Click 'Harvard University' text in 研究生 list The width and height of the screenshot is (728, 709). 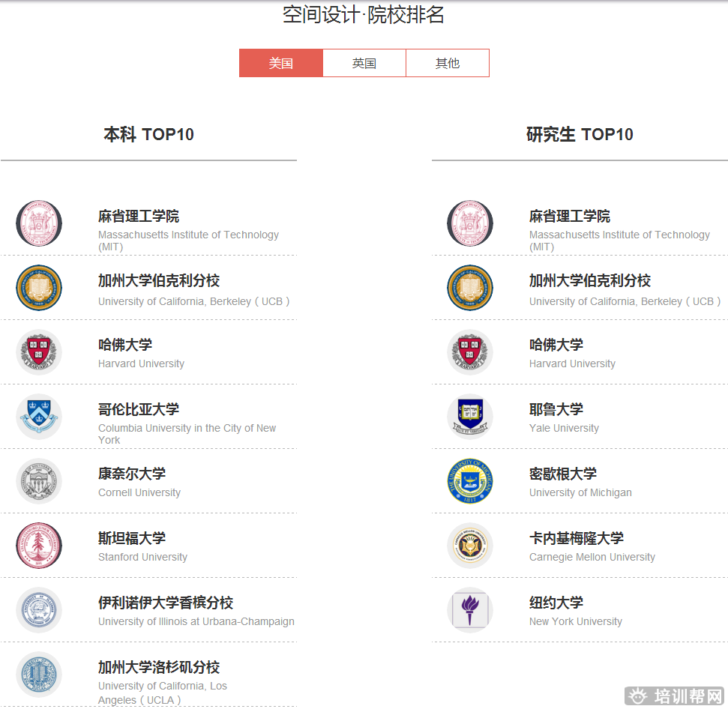pos(573,363)
